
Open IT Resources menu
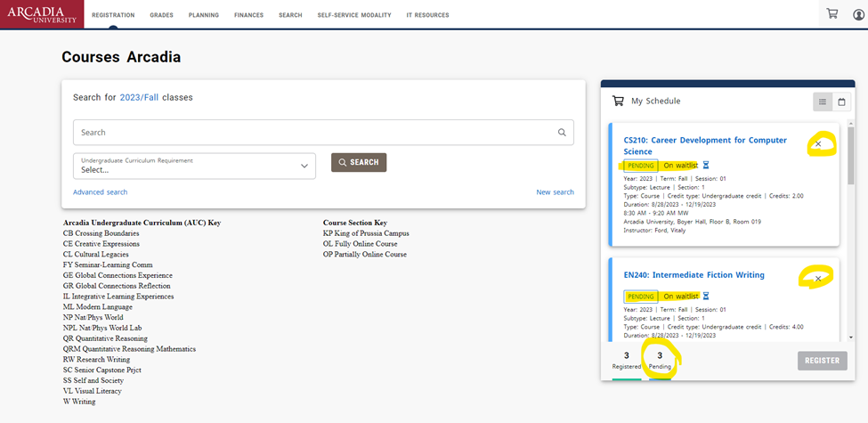pyautogui.click(x=428, y=15)
